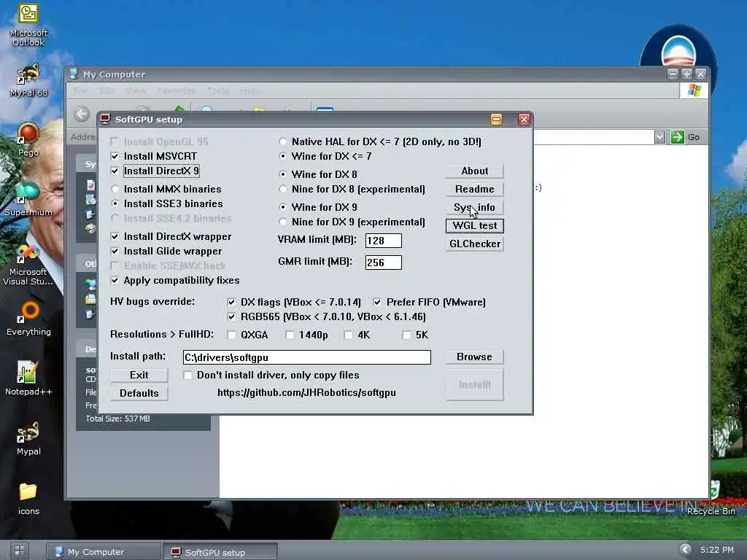Expand system tray hidden icons arrow
Screen dimensions: 747x560
(684, 550)
